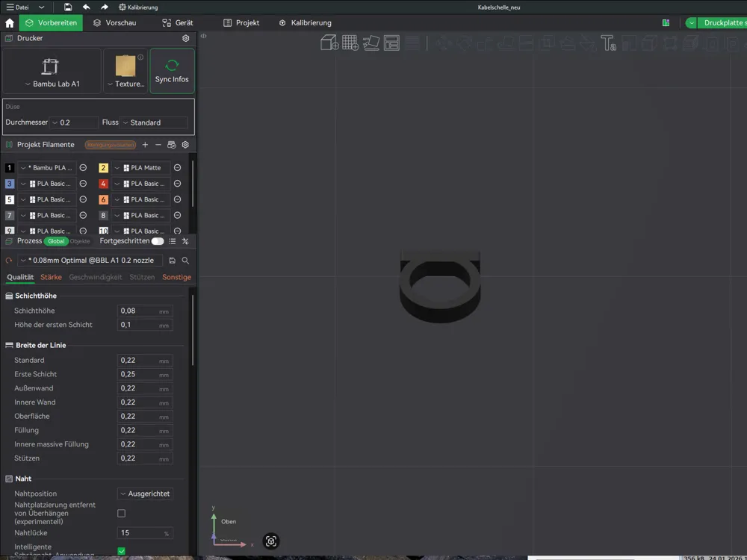Edit the PLA Matte preset round icon
The height and width of the screenshot is (560, 747).
177,167
